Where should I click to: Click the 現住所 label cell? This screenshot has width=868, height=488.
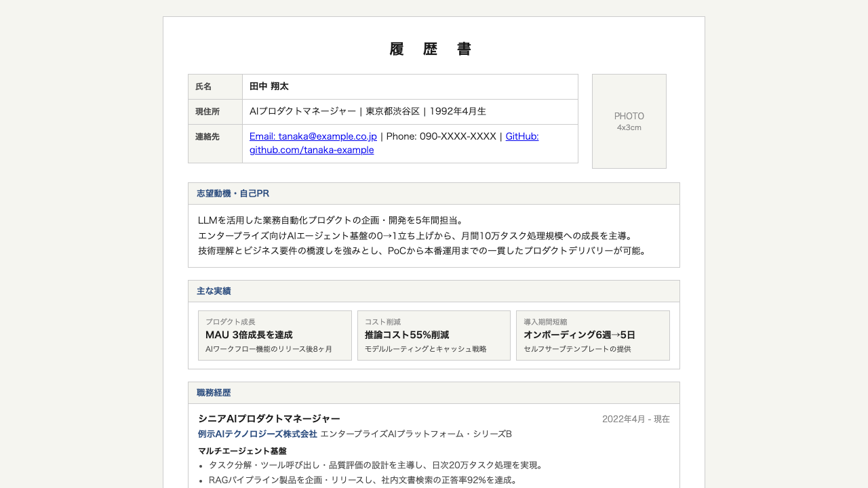click(215, 112)
